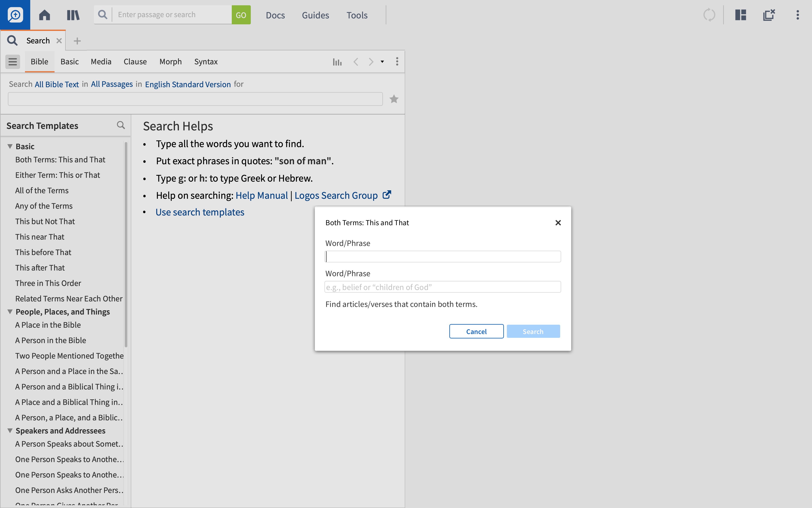Image resolution: width=812 pixels, height=508 pixels.
Task: Select Any of the Terms template
Action: click(x=44, y=206)
